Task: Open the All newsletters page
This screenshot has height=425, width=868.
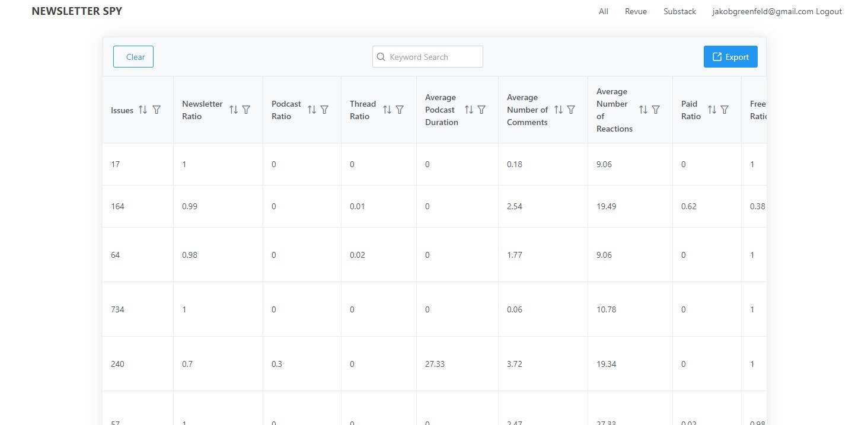Action: (x=604, y=11)
